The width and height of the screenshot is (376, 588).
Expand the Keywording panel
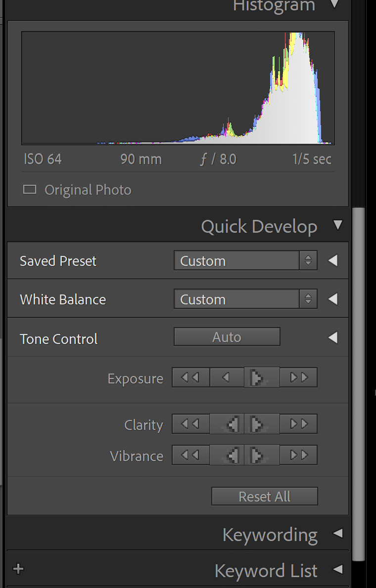click(338, 533)
